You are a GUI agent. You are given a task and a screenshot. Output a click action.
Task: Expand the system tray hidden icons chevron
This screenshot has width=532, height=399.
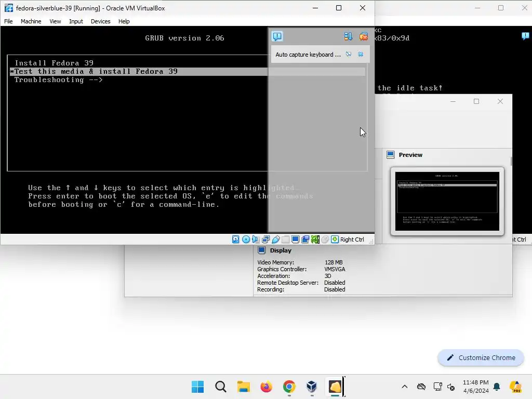pos(404,387)
